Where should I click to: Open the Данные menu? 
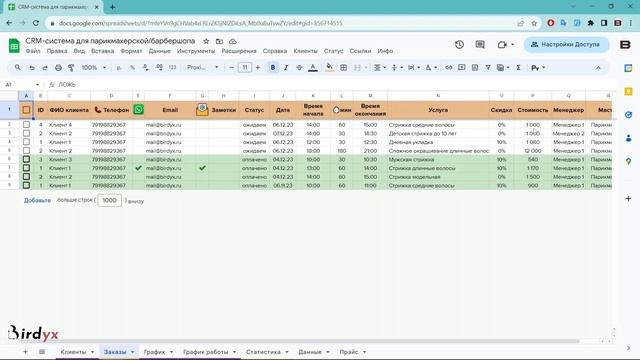[159, 51]
